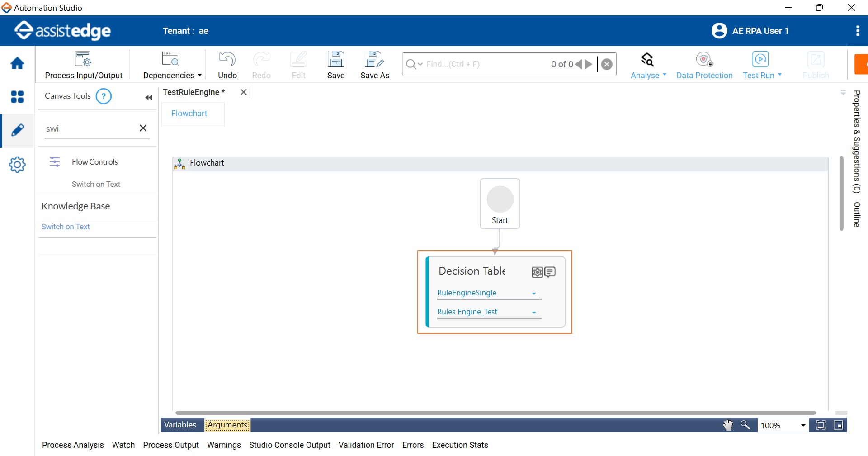Click the Flowchart breadcrumb link
Screen dimensions: 868x456
pos(189,114)
